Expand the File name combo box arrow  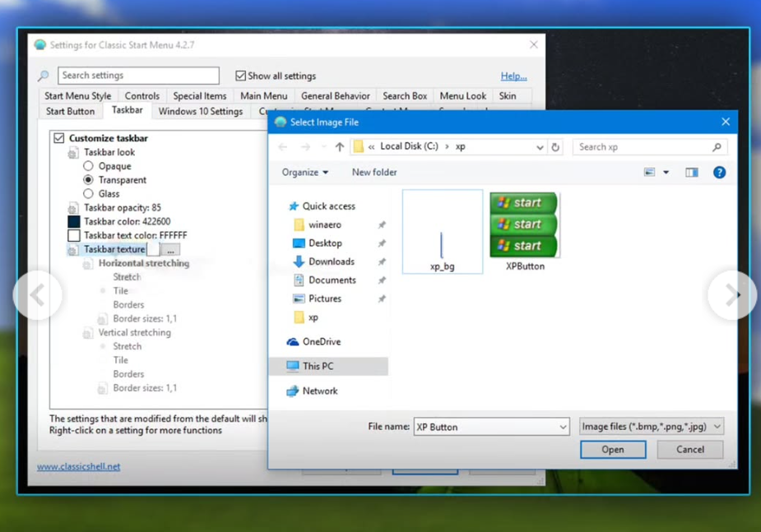click(563, 428)
